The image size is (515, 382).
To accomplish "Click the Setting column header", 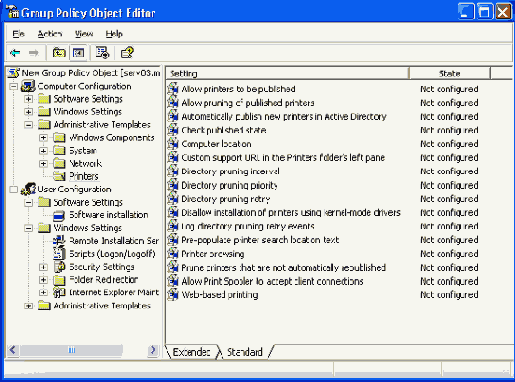I will (x=287, y=73).
